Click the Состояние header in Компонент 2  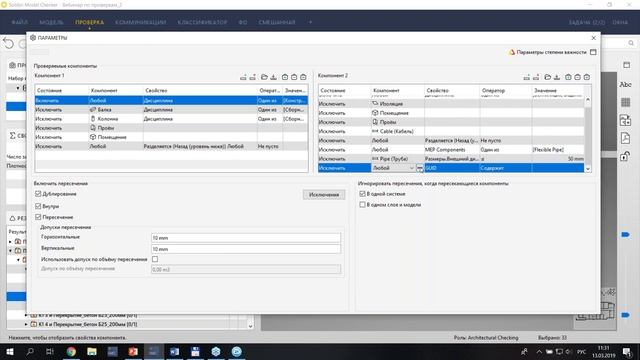click(x=344, y=90)
